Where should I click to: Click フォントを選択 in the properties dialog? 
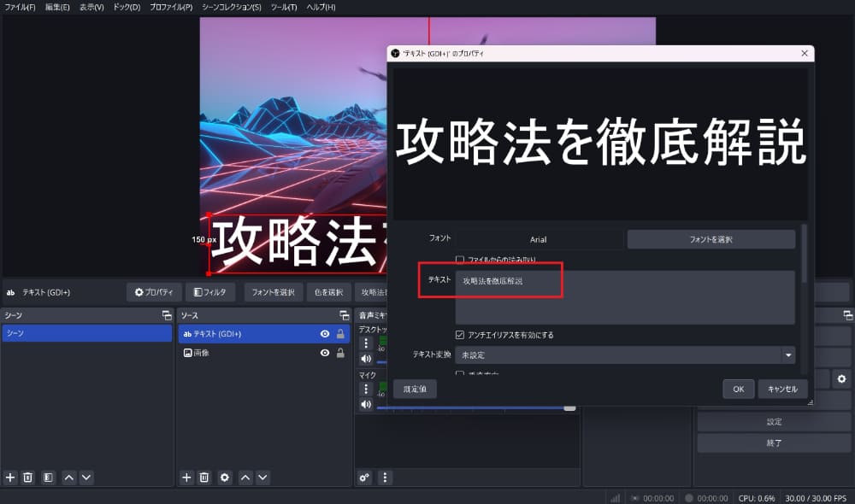click(x=711, y=239)
